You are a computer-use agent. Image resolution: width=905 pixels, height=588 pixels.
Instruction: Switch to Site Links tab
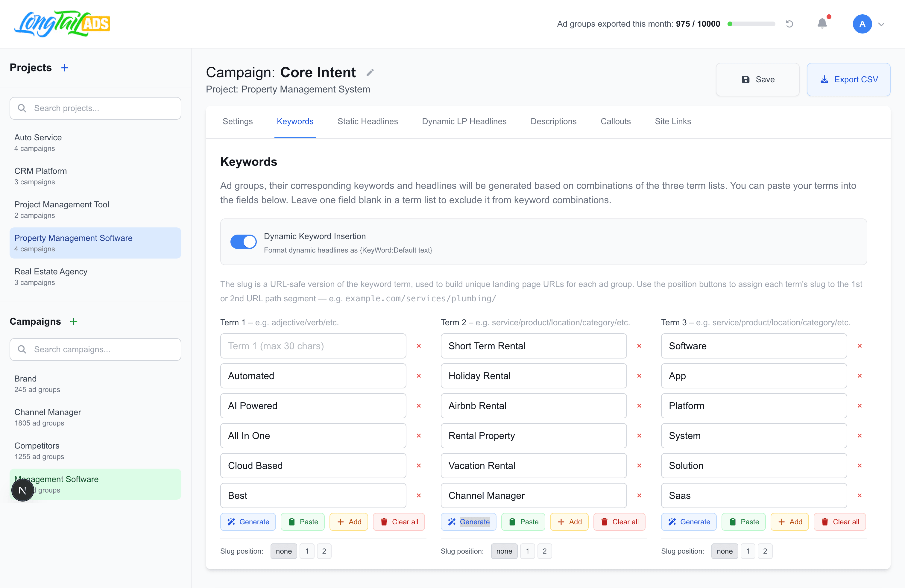[x=673, y=121]
